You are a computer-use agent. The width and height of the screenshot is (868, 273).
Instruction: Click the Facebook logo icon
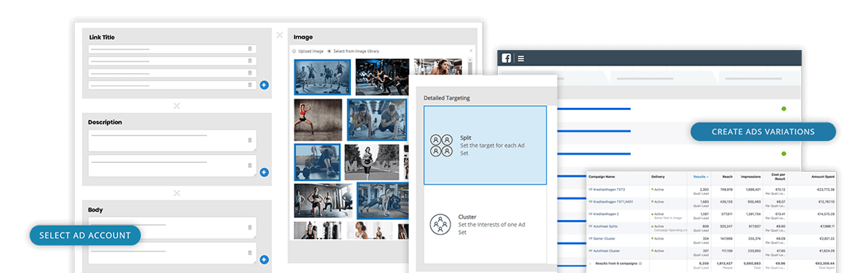507,59
